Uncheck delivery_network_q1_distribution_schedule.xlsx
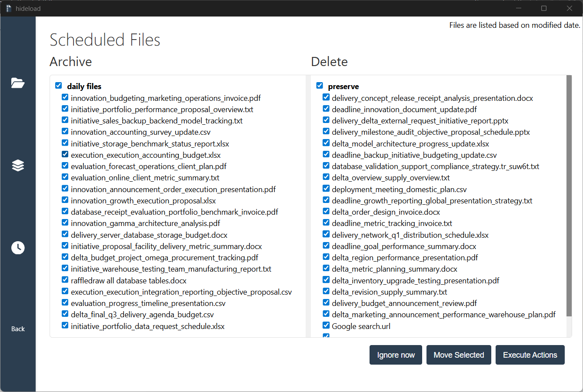The image size is (583, 392). coord(326,234)
